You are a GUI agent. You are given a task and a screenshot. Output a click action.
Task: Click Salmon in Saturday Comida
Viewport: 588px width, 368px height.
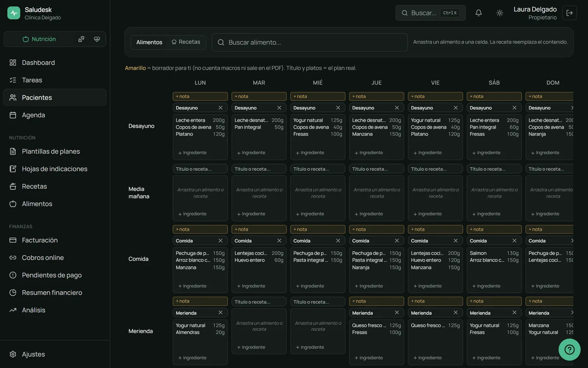pos(478,253)
